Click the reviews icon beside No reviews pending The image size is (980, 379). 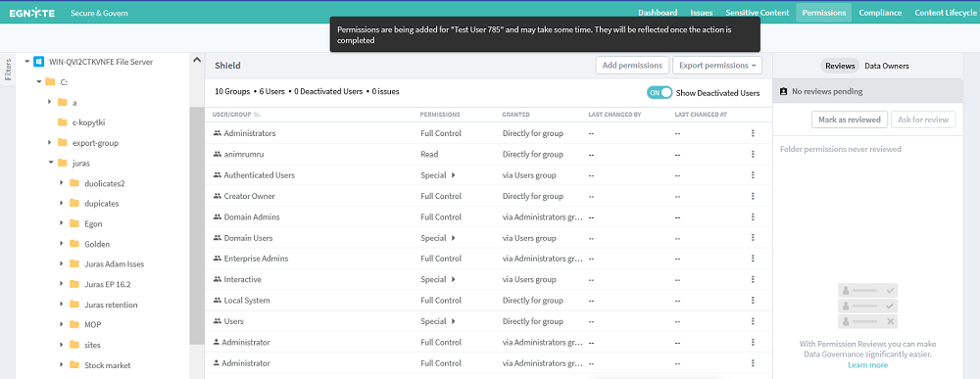click(784, 91)
